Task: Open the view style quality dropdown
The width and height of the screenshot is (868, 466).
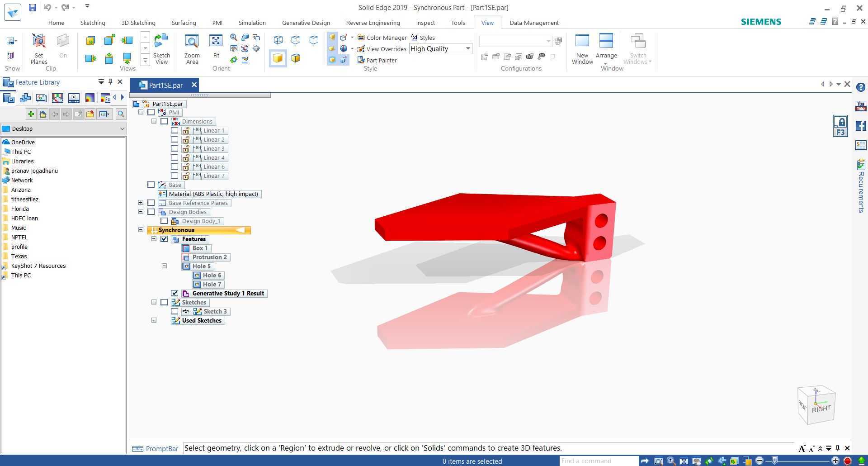Action: [x=468, y=49]
